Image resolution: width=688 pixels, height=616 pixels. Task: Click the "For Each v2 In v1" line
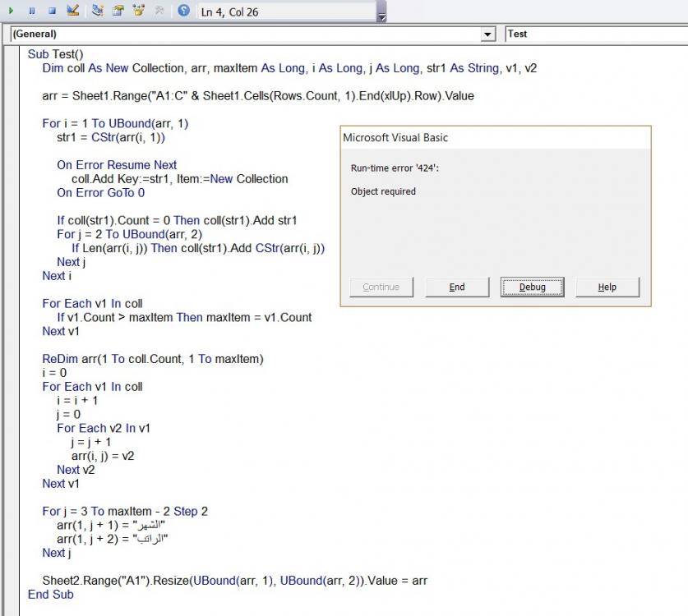coord(104,429)
